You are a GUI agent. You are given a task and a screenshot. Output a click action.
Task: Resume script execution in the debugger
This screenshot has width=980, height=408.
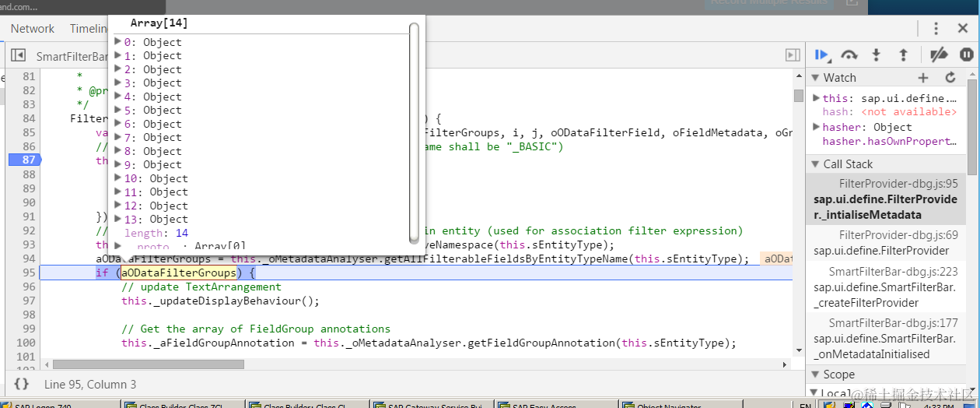pyautogui.click(x=821, y=55)
